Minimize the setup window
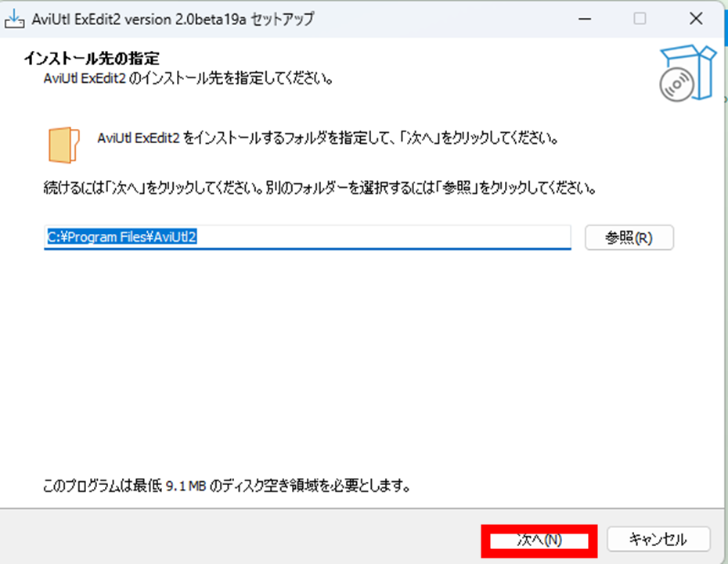728x564 pixels. [x=584, y=18]
